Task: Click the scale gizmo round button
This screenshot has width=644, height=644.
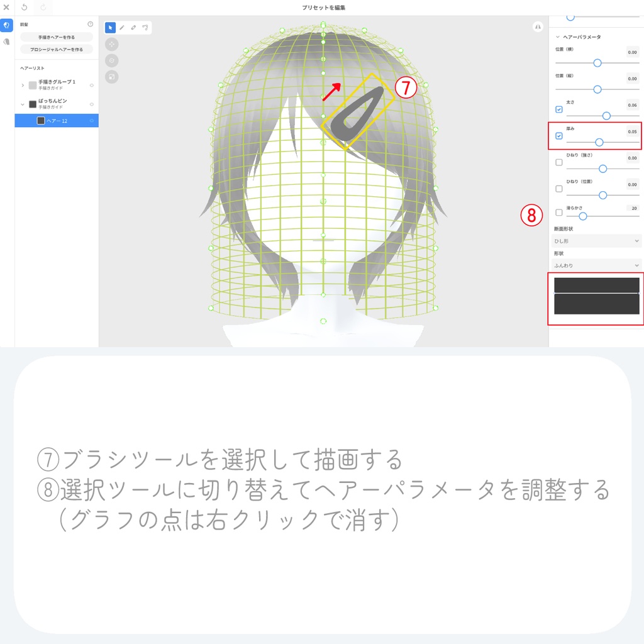Action: coord(112,77)
